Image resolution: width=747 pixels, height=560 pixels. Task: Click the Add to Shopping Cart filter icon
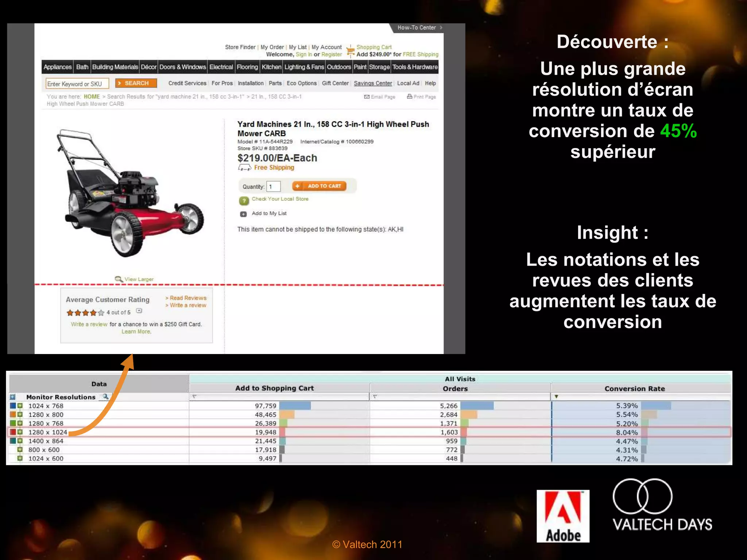tap(194, 396)
